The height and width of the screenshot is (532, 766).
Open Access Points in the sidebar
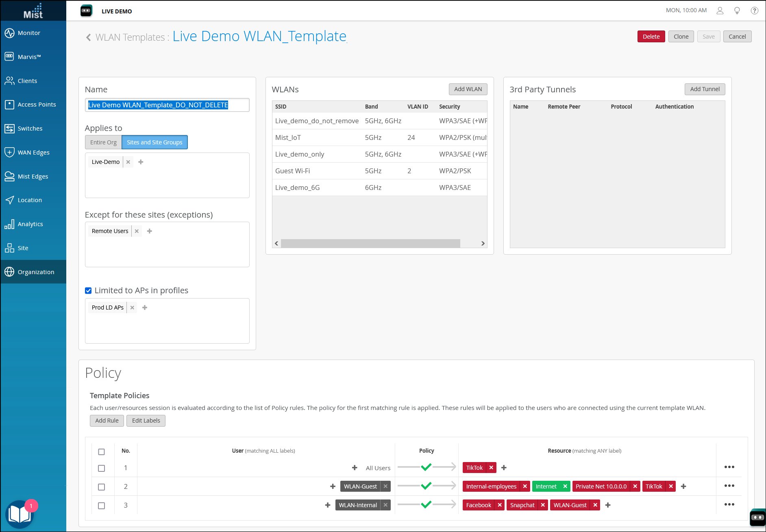pos(33,105)
